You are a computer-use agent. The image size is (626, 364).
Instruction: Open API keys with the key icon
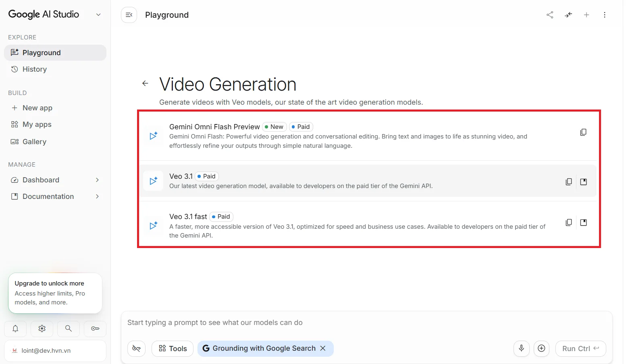coord(95,329)
